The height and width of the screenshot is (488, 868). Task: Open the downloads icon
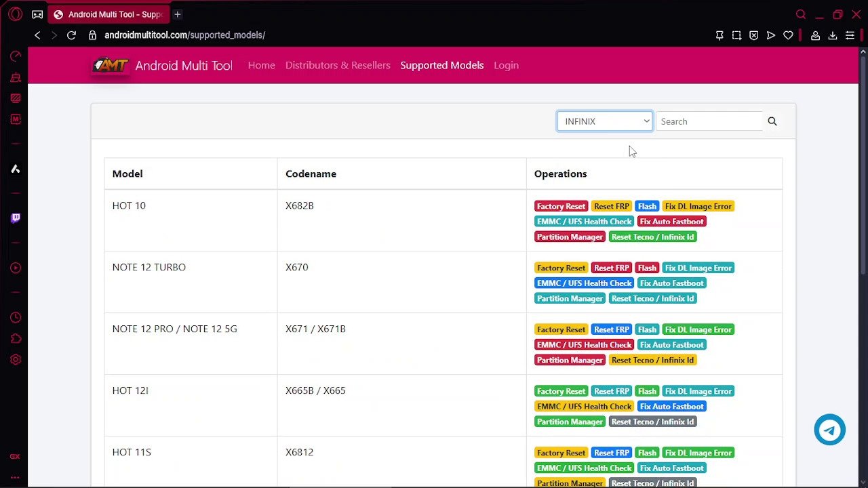tap(833, 35)
